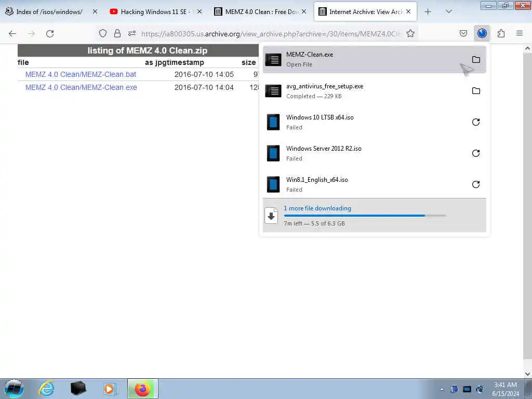532x399 pixels.
Task: Click the address bar URL field
Action: (271, 34)
